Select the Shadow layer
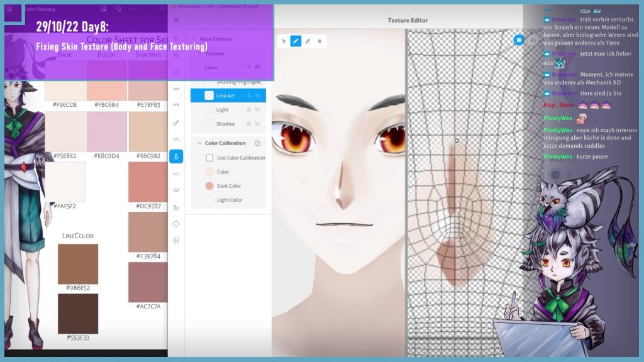Image resolution: width=644 pixels, height=362 pixels. coord(225,124)
